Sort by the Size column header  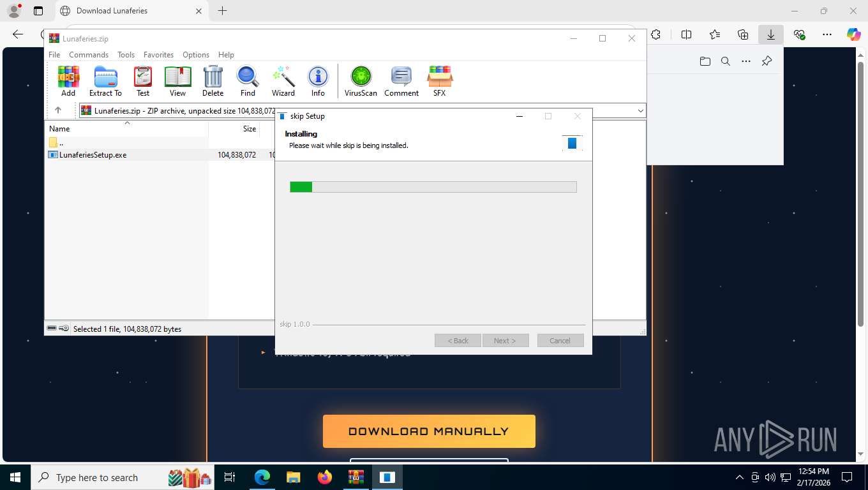coord(234,128)
